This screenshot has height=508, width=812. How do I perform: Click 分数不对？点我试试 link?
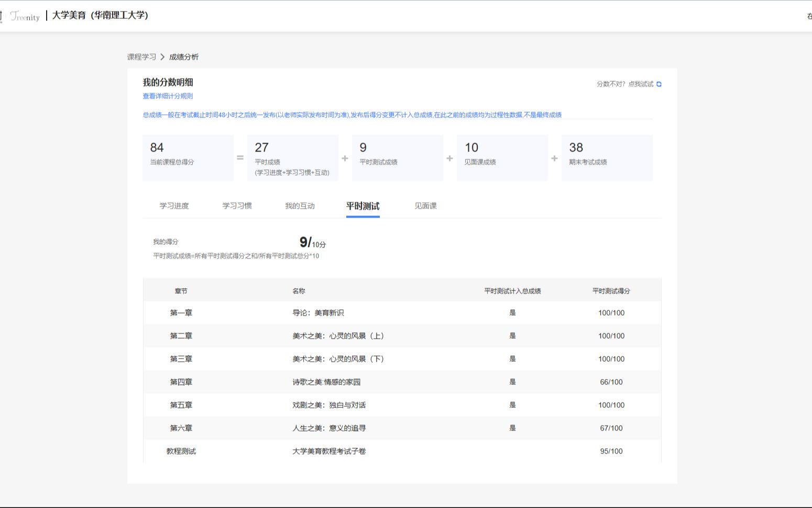(x=625, y=84)
